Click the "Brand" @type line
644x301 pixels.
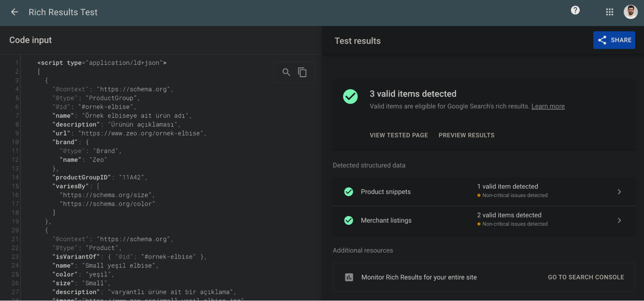[91, 151]
